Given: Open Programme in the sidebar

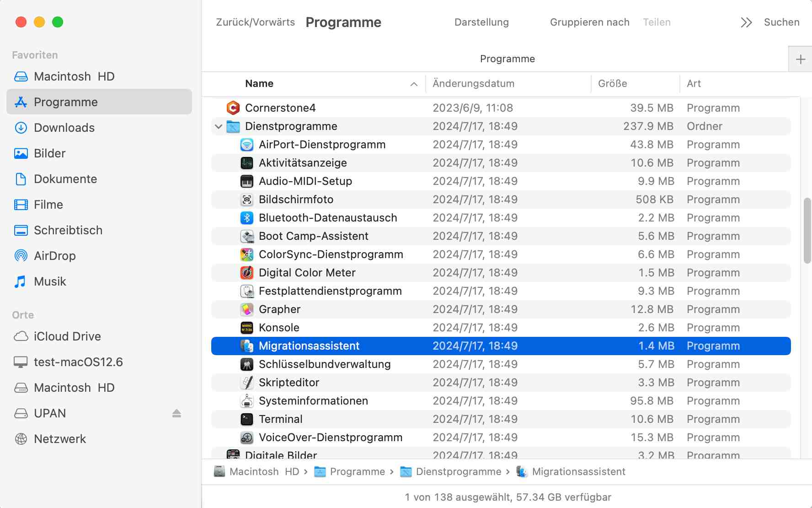Looking at the screenshot, I should coord(99,102).
